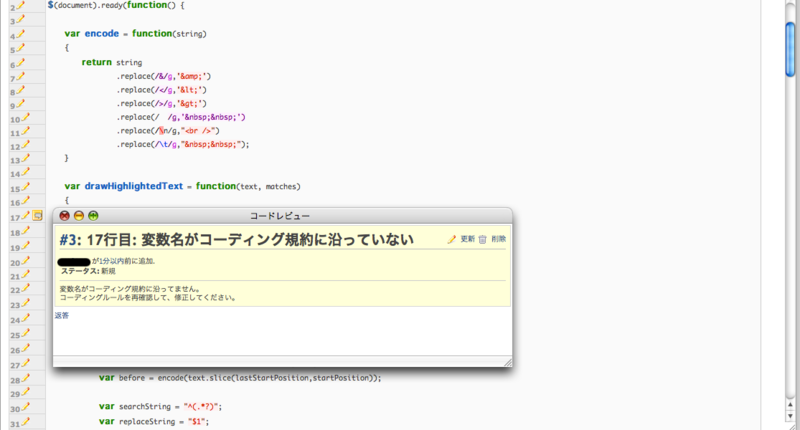This screenshot has height=430, width=800.
Task: Click the 'var drawHighlightedText' code line
Action: (182, 186)
